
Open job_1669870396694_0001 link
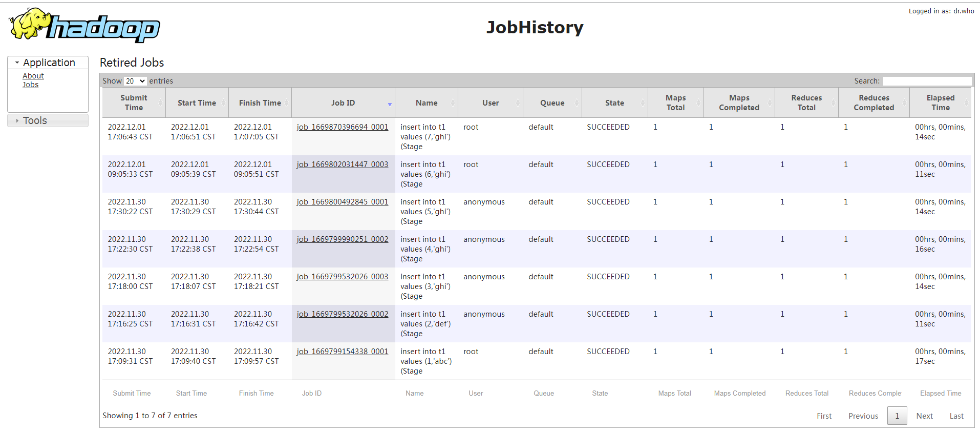[343, 127]
